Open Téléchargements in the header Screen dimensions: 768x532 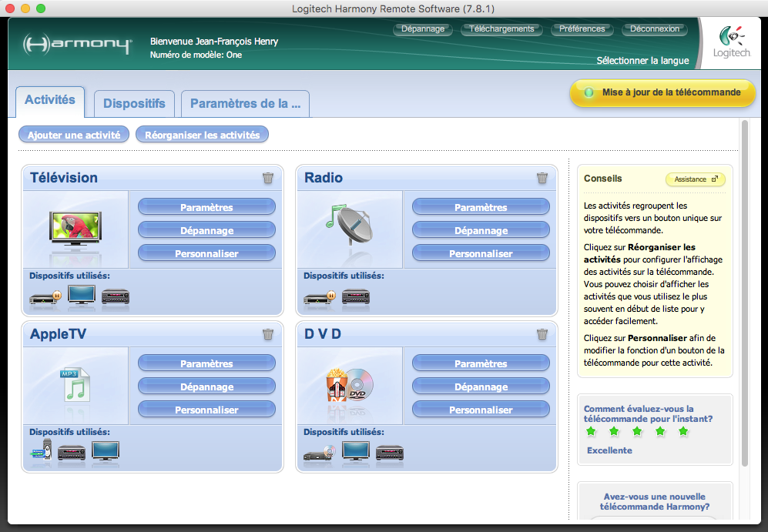501,29
